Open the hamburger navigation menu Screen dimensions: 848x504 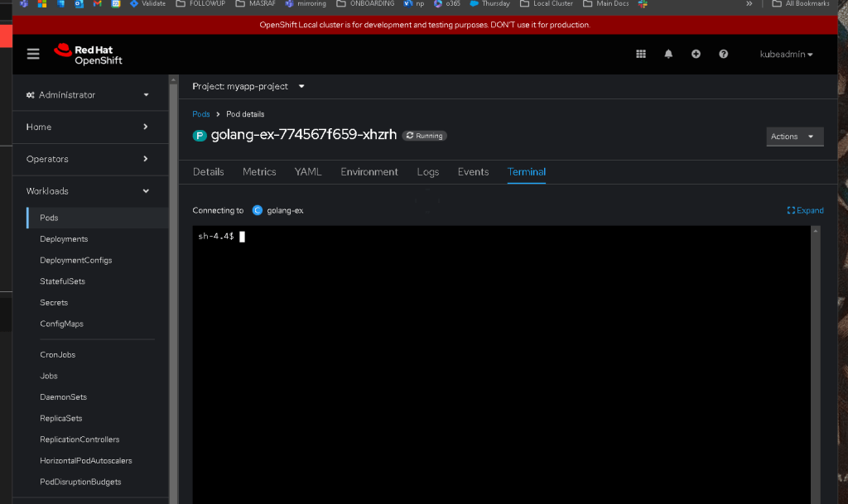click(x=33, y=54)
